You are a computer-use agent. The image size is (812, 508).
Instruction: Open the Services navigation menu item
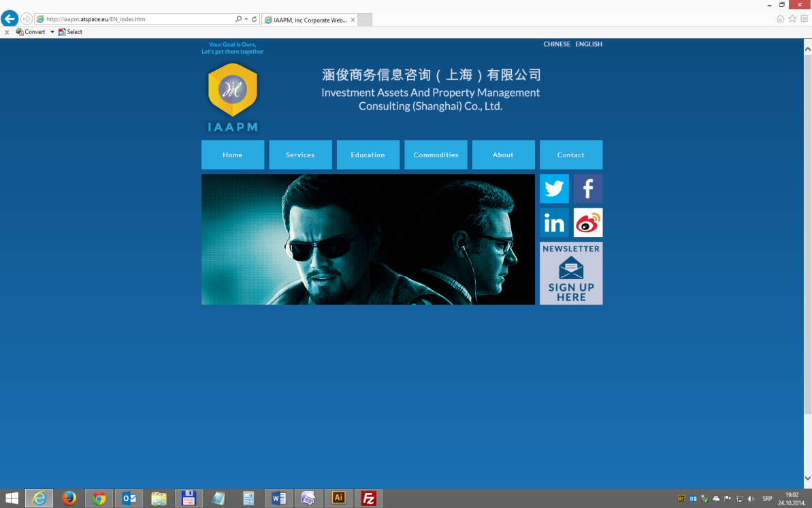pos(300,155)
